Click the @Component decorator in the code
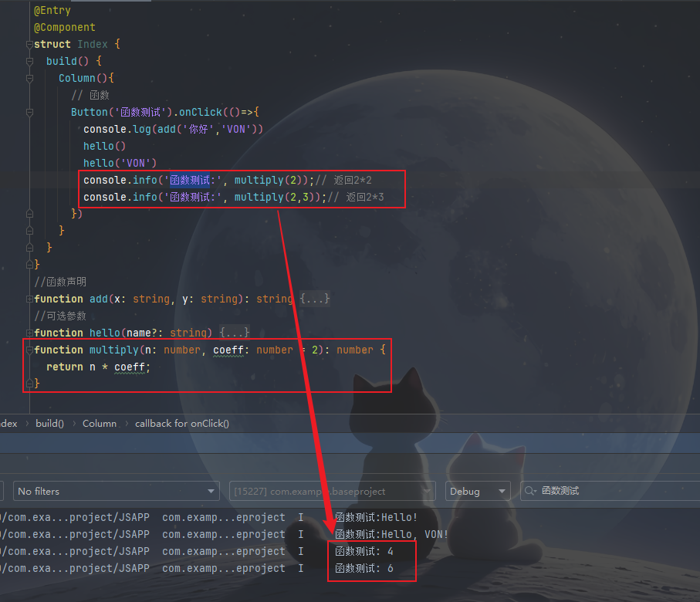This screenshot has width=700, height=602. point(65,27)
